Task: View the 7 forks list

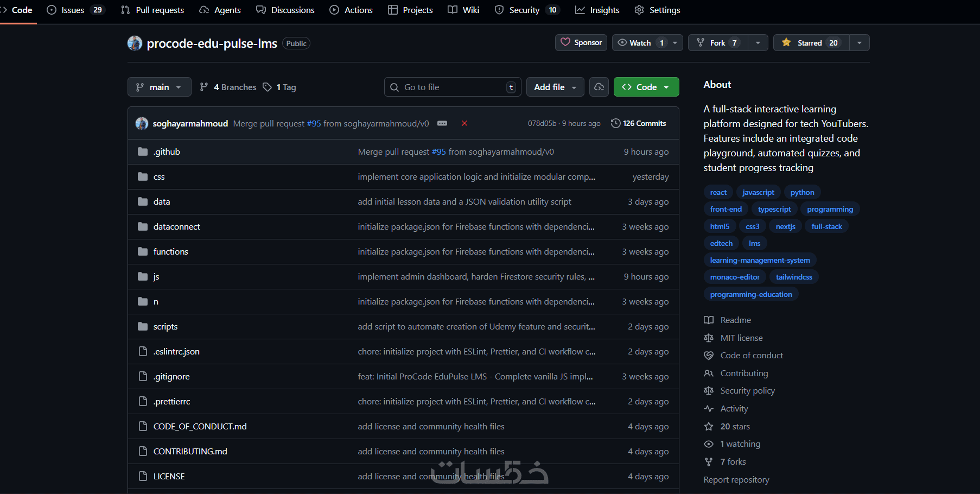Action: (725, 462)
